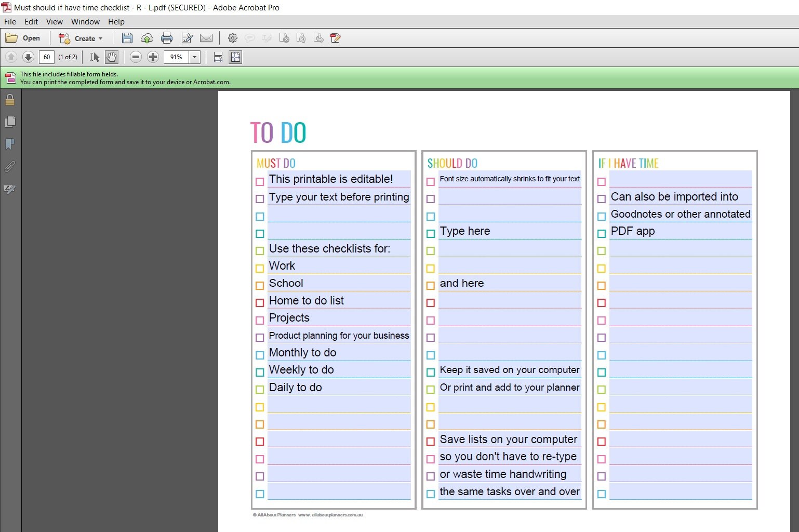Click the Save document icon
This screenshot has height=532, width=799.
pyautogui.click(x=127, y=38)
